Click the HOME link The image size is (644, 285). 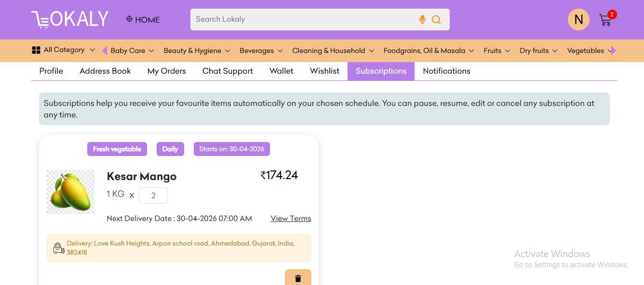(148, 20)
